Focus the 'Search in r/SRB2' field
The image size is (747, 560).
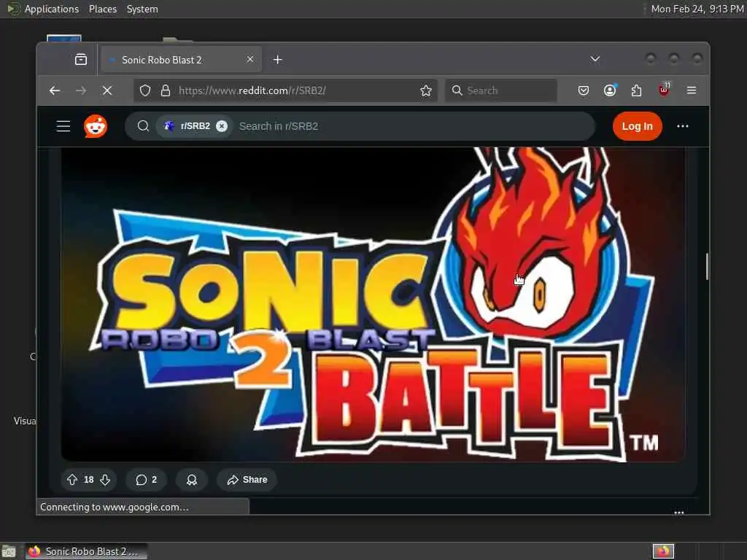point(414,126)
